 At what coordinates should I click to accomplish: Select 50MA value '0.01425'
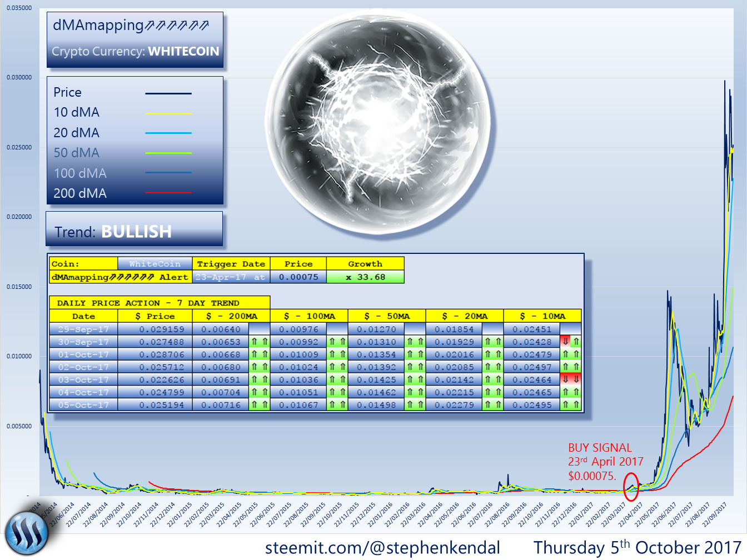376,380
